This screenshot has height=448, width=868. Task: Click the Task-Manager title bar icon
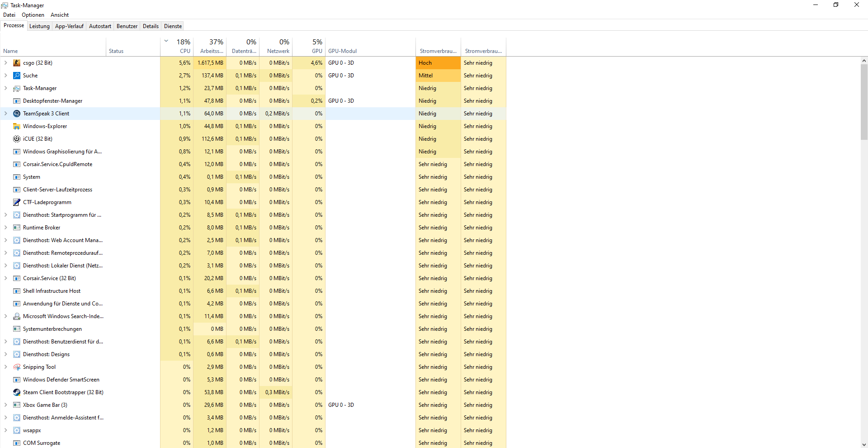tap(5, 5)
